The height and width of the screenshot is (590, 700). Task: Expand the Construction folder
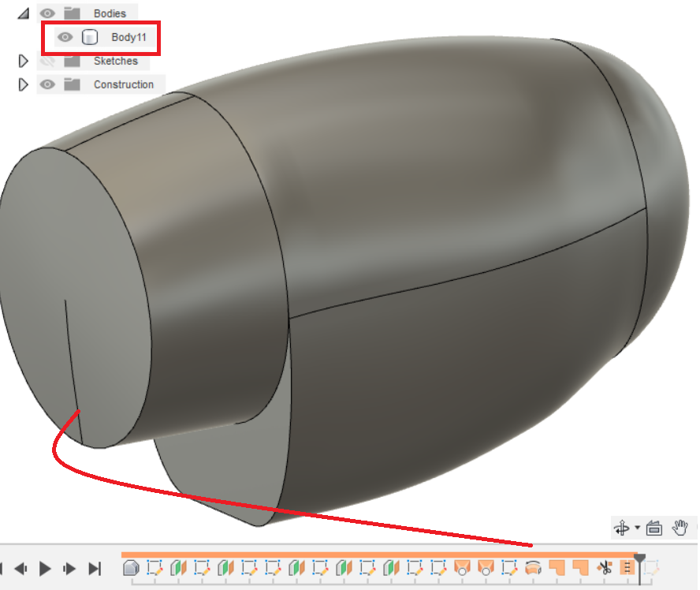coord(23,84)
